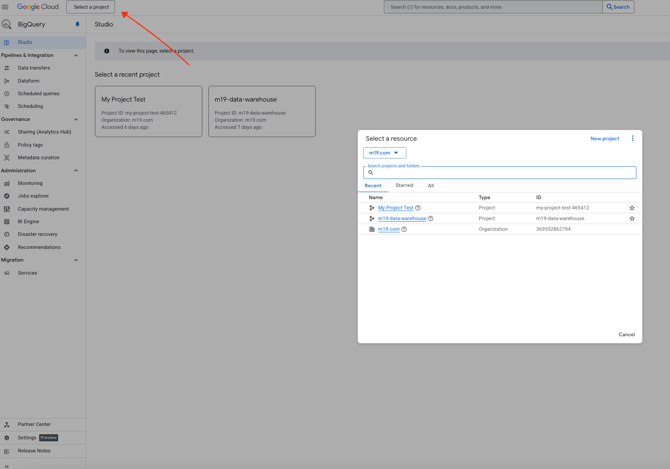This screenshot has width=670, height=469.
Task: Click the Scheduled queries clock icon
Action: (6, 94)
